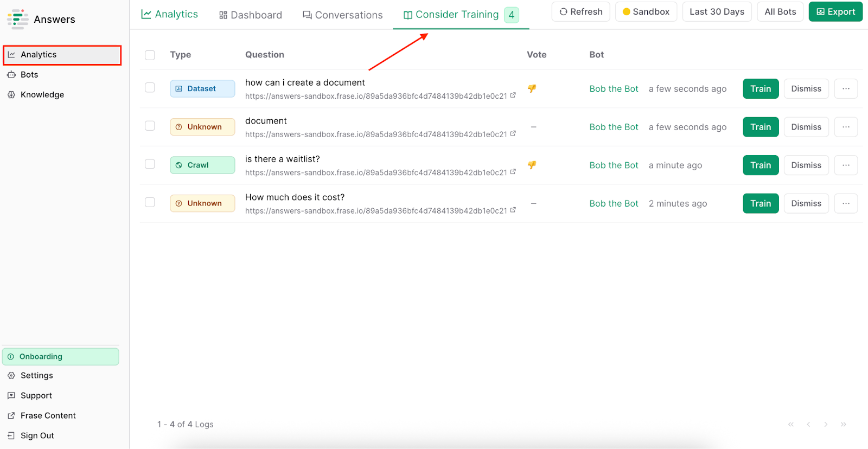Select checkbox for 'How much does it cost?' row
868x449 pixels.
point(150,202)
